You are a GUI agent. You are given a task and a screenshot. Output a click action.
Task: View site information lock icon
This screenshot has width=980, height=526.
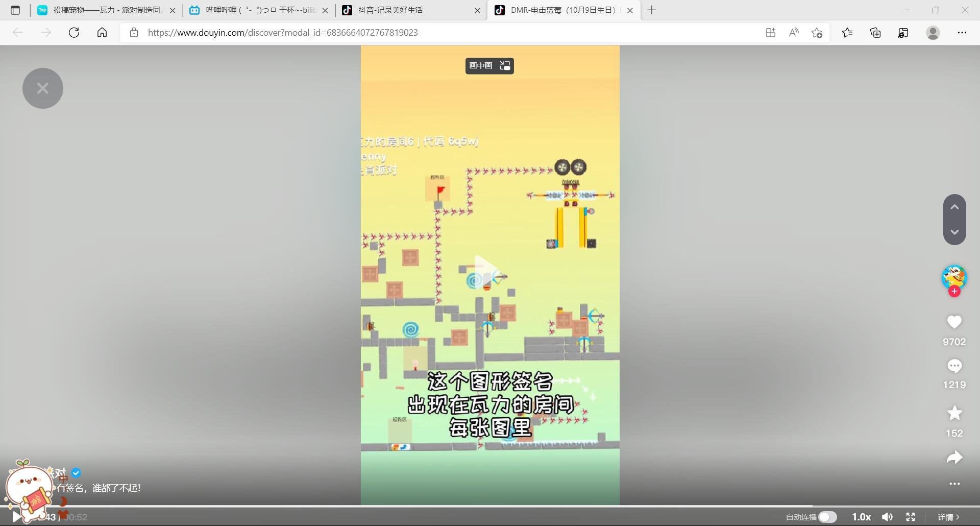pos(134,33)
